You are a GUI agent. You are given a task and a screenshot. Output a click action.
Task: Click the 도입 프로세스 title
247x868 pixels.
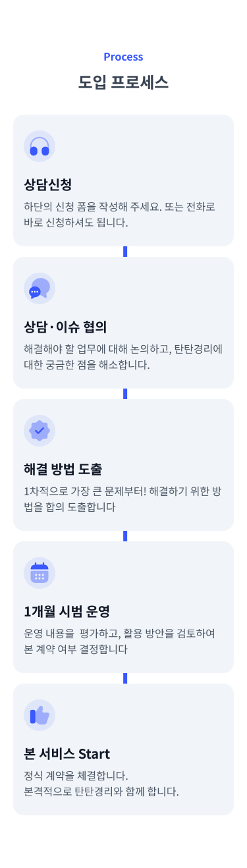tap(123, 82)
